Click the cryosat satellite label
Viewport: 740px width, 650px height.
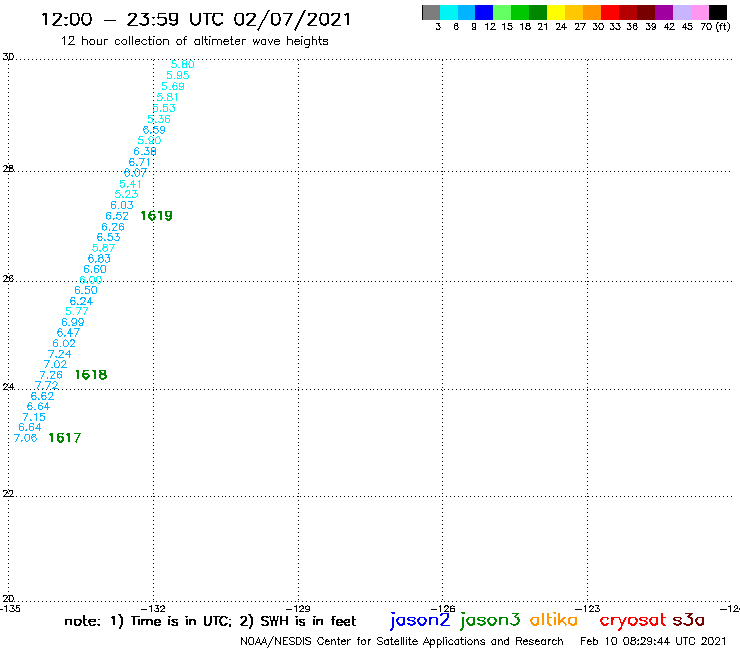tap(633, 620)
